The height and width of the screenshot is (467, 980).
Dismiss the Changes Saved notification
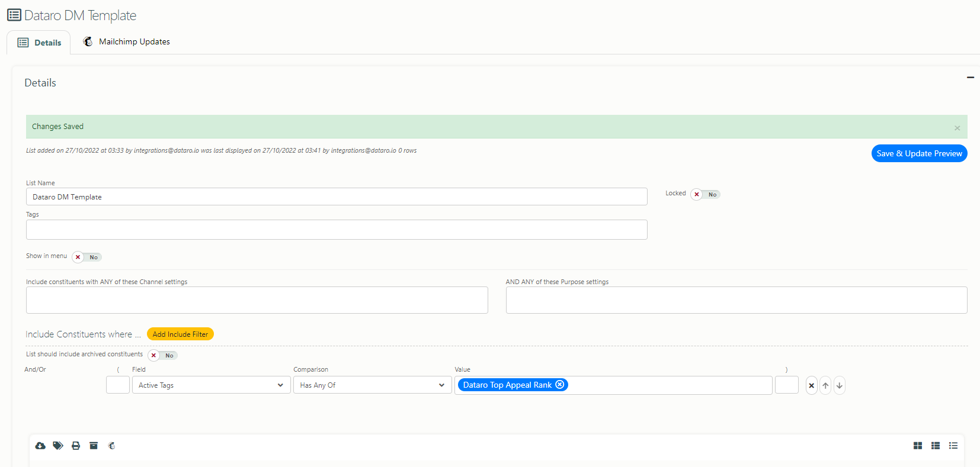[x=957, y=128]
